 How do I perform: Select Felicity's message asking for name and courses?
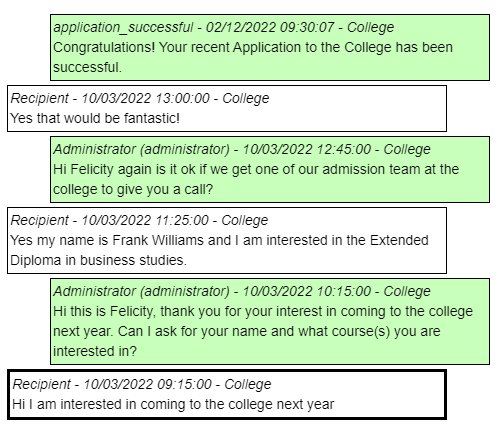(270, 321)
